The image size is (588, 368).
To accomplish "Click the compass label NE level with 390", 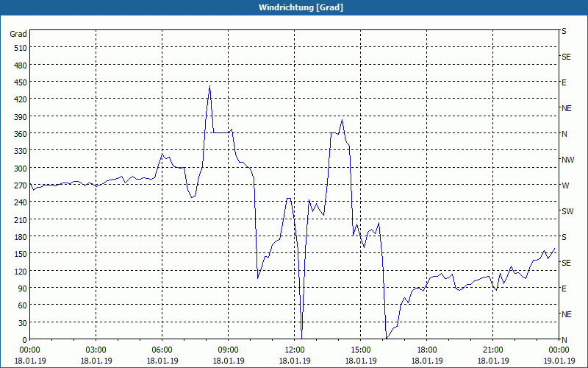I will click(x=567, y=108).
